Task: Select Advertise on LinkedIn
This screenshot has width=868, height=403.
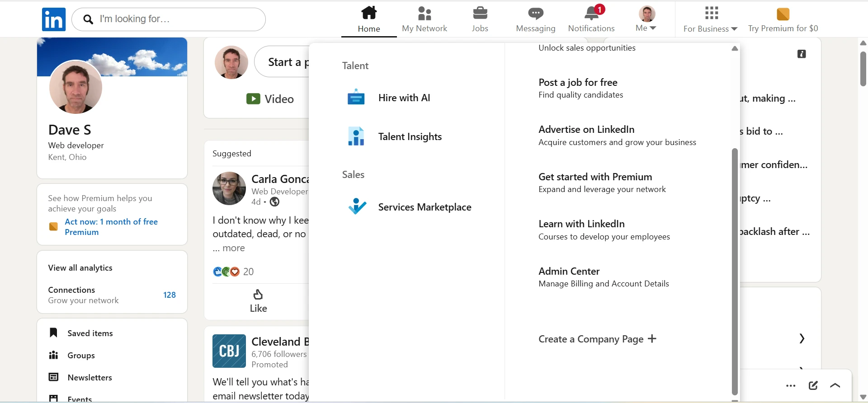Action: [617, 136]
